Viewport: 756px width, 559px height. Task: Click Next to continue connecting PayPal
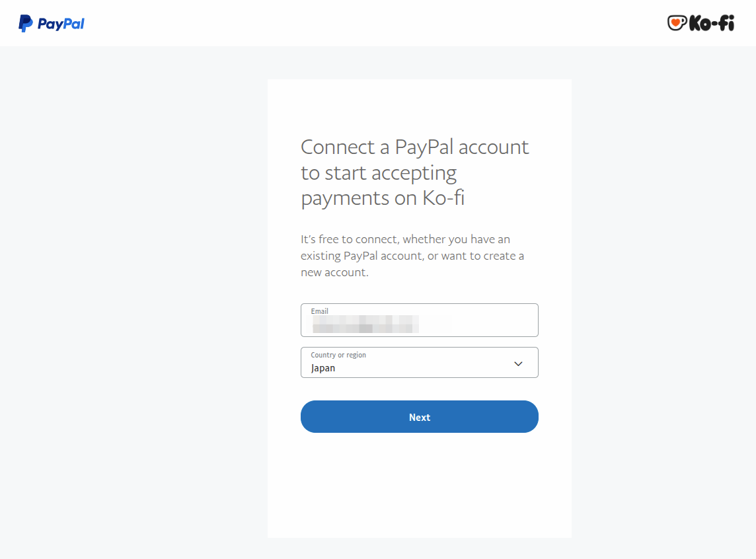pos(420,417)
